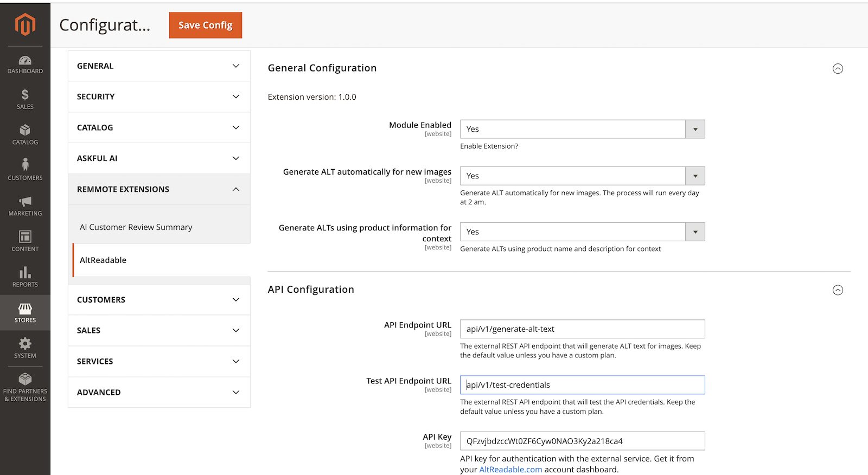The height and width of the screenshot is (475, 868).
Task: Expand the SERVICES config group
Action: [159, 361]
